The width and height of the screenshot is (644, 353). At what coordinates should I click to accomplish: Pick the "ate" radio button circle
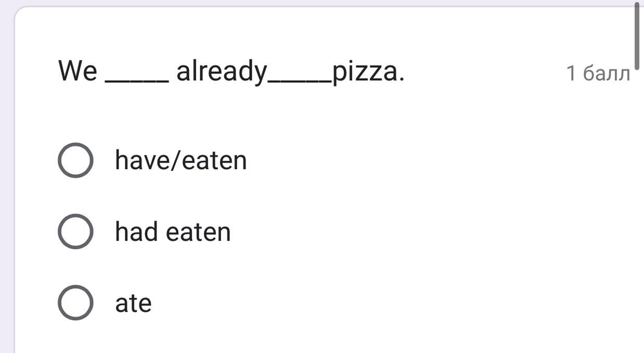tap(75, 302)
